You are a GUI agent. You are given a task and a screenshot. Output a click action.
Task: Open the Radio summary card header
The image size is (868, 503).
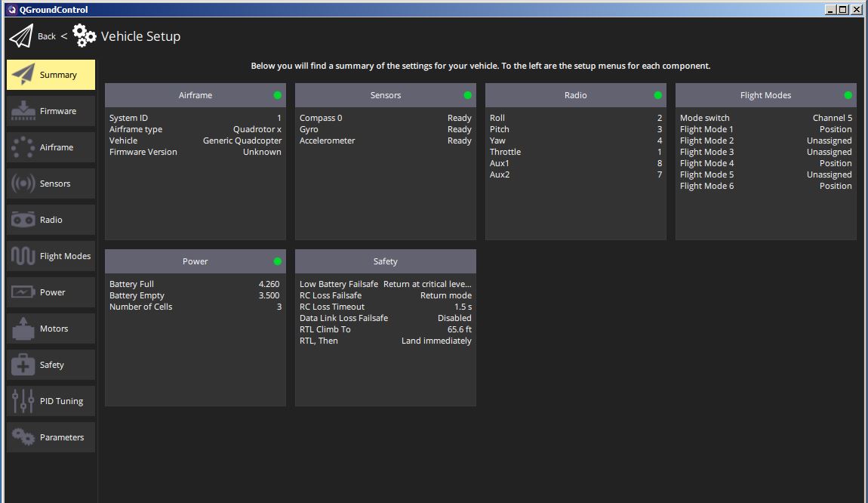point(576,95)
